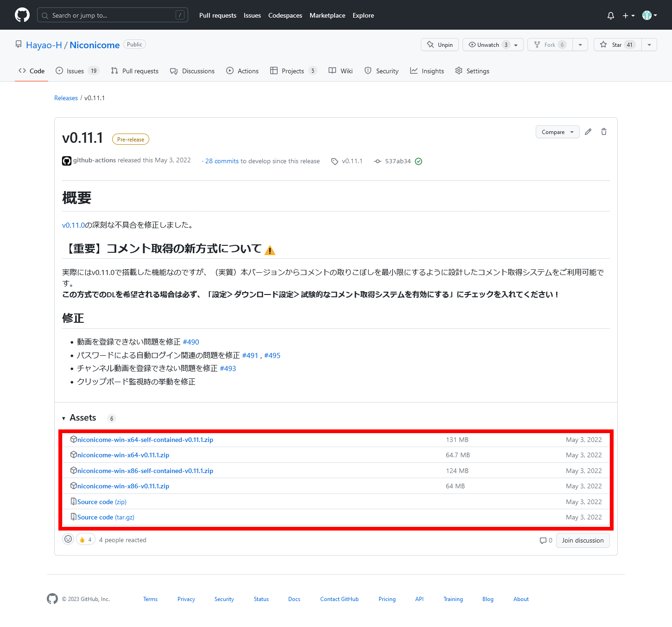Go back to Releases breadcrumb
Screen dimensions: 672x627
[66, 98]
